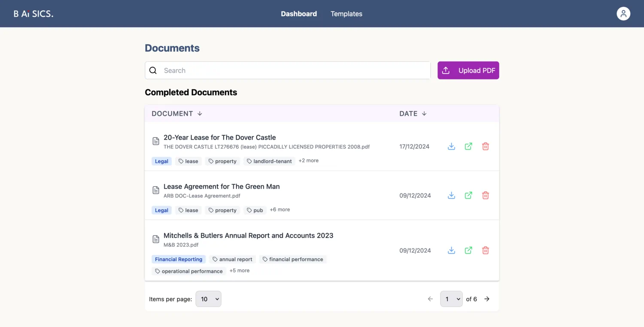Toggle descending sort on the DOCUMENT column
Viewport: 644px width, 327px height.
tap(200, 113)
